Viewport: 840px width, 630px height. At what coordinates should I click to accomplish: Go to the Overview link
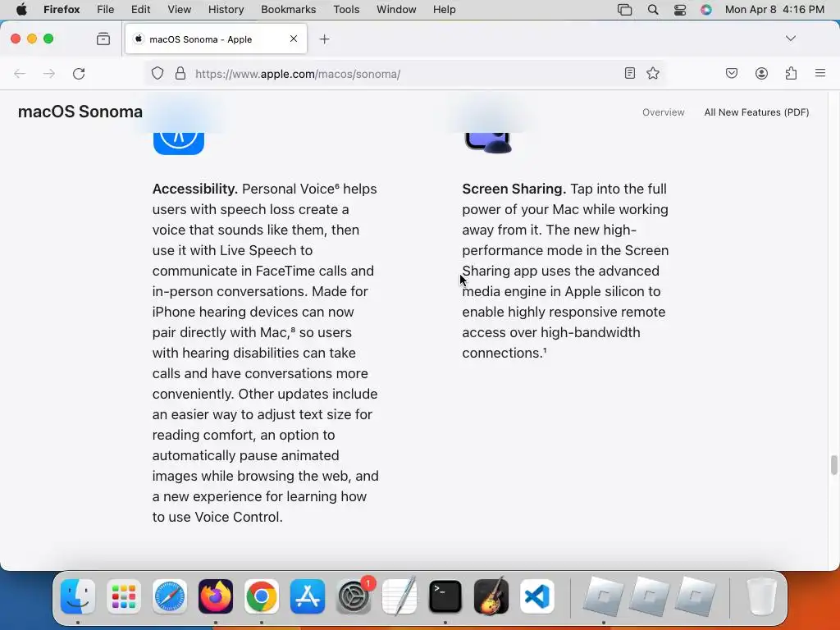pos(663,112)
